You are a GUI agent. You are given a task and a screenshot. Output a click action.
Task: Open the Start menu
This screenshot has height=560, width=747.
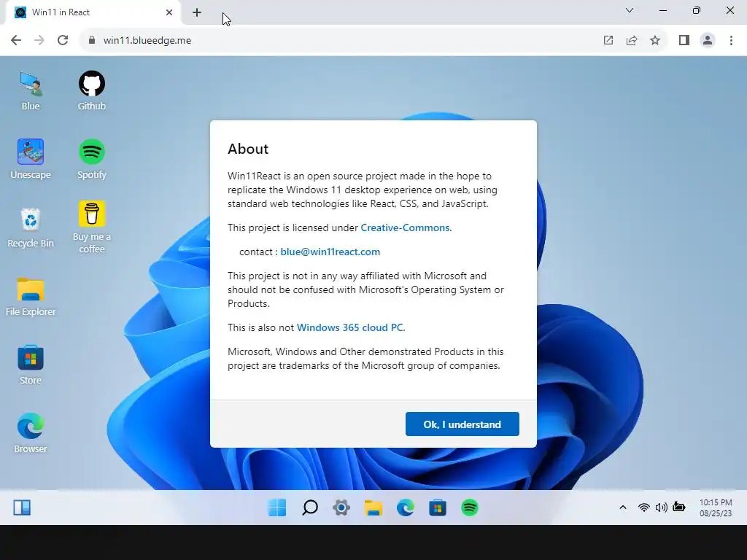coord(277,507)
